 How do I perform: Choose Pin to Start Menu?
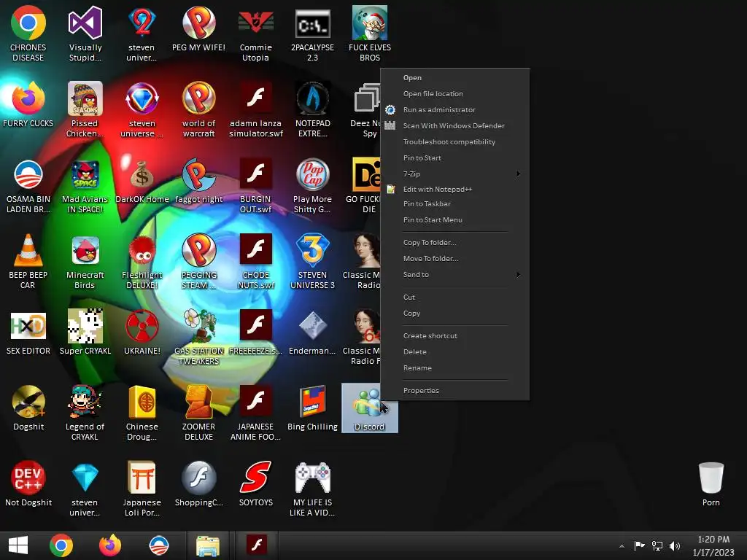[x=455, y=220]
